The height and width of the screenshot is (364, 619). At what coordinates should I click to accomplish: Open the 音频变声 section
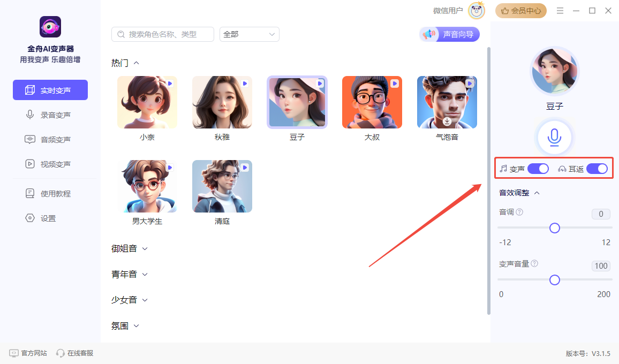pyautogui.click(x=50, y=139)
